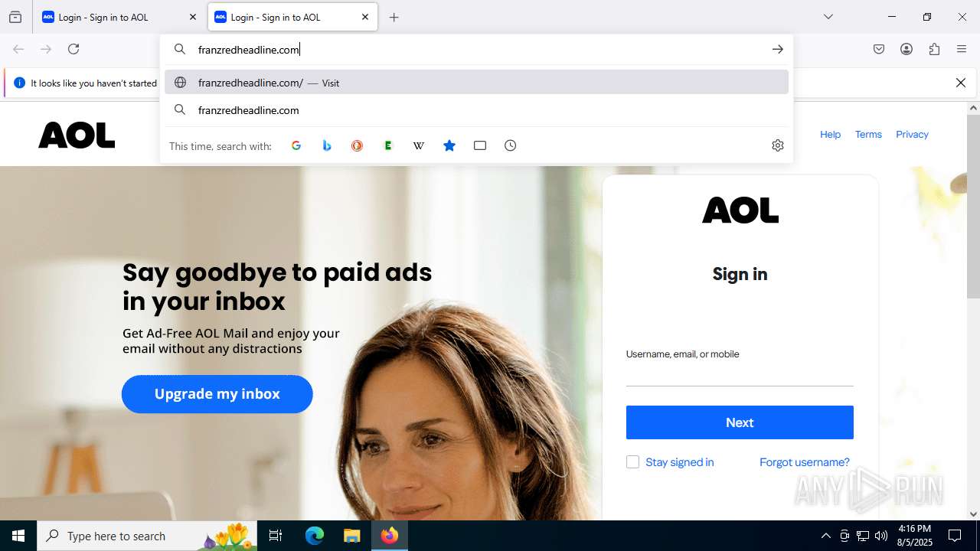Switch to first AOL Login tab

click(119, 17)
